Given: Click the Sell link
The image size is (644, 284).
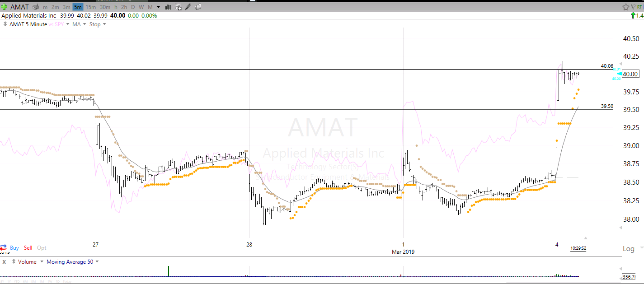Looking at the screenshot, I should [x=28, y=248].
